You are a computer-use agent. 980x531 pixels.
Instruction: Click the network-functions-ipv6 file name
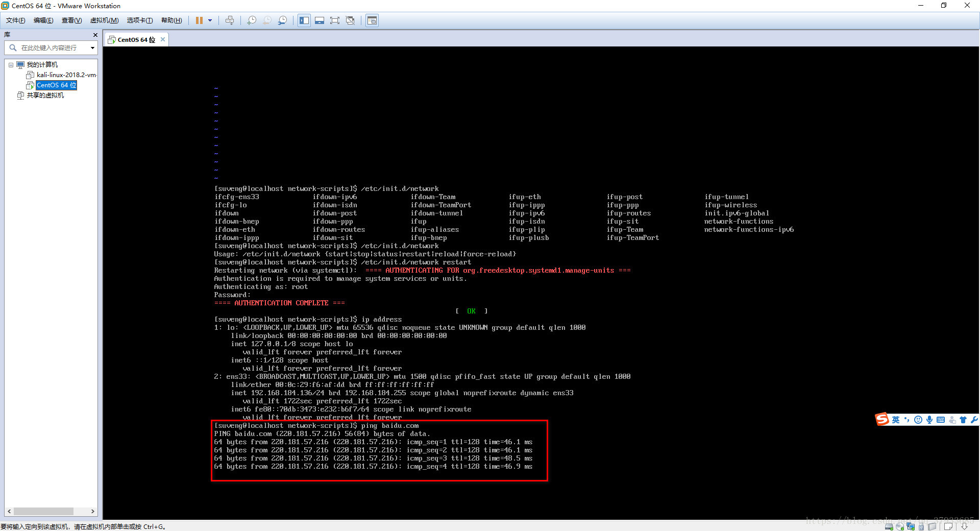[749, 230]
